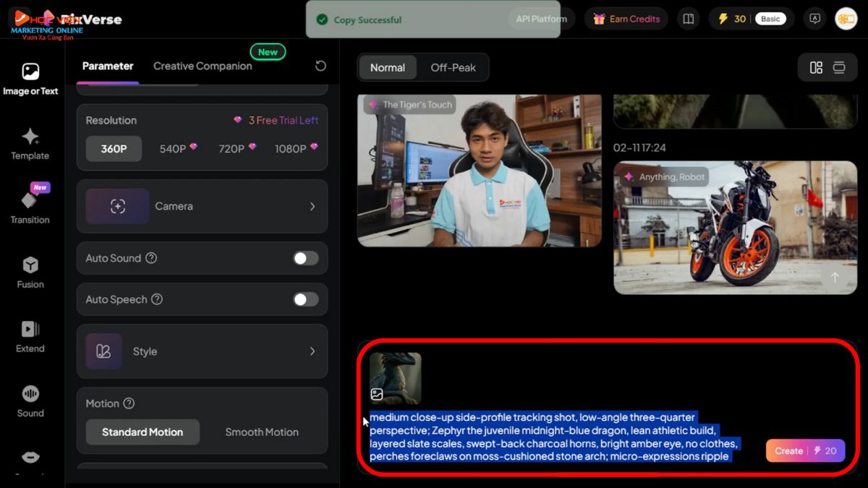Switch to the Creative Companion tab
Screen dimensions: 868x488
203,66
